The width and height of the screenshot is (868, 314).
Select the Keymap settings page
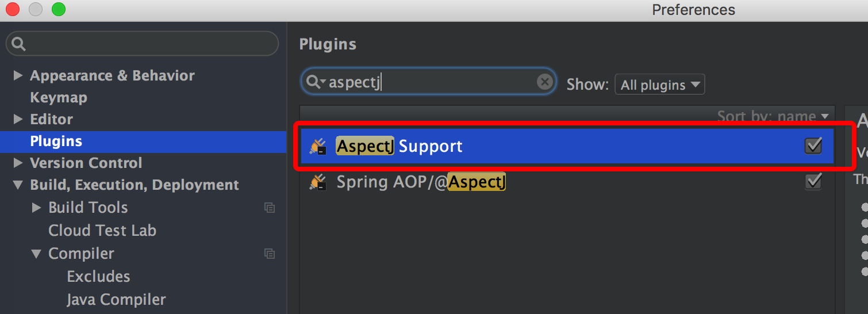(59, 98)
